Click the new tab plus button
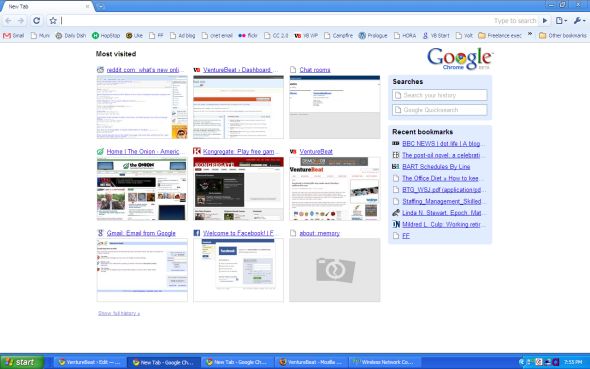The width and height of the screenshot is (590, 369). coord(101,6)
